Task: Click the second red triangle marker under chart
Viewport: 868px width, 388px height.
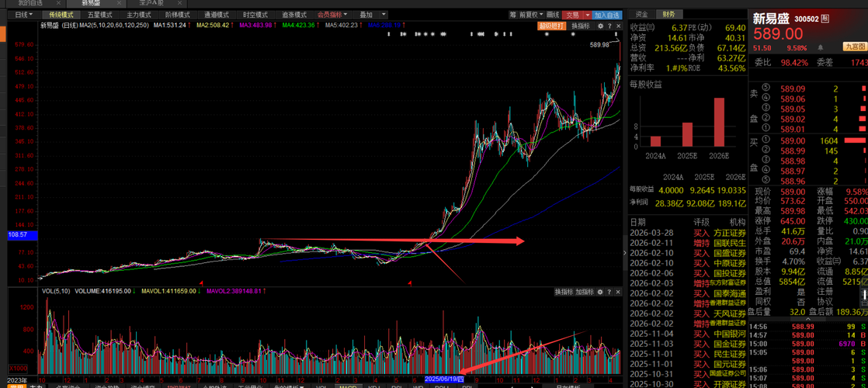Action: pyautogui.click(x=410, y=283)
